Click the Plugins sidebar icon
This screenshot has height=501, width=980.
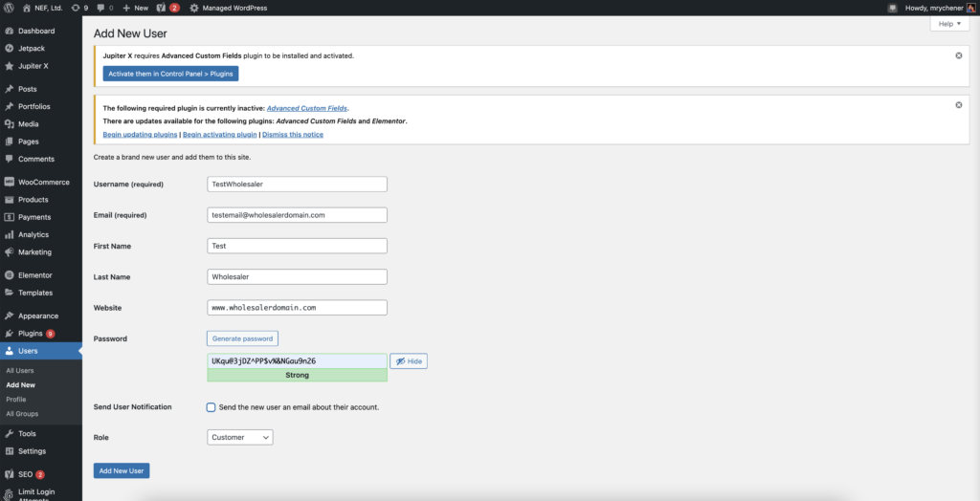9,333
